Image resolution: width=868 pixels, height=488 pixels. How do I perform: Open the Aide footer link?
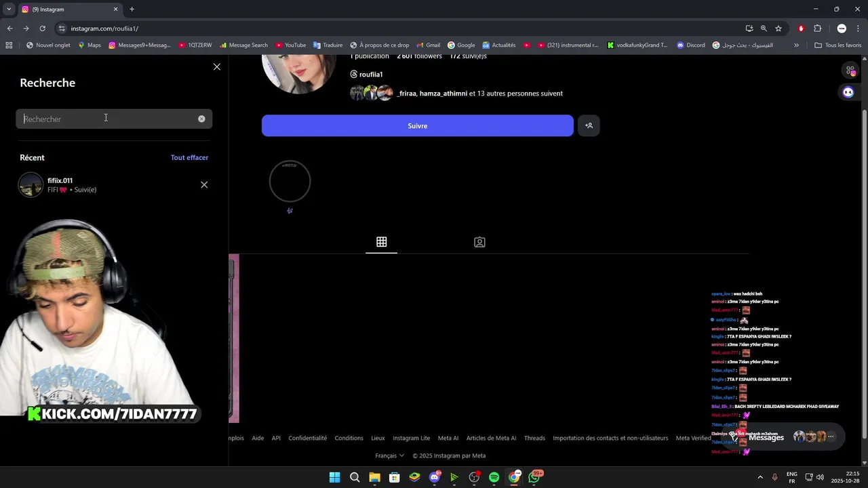(258, 438)
